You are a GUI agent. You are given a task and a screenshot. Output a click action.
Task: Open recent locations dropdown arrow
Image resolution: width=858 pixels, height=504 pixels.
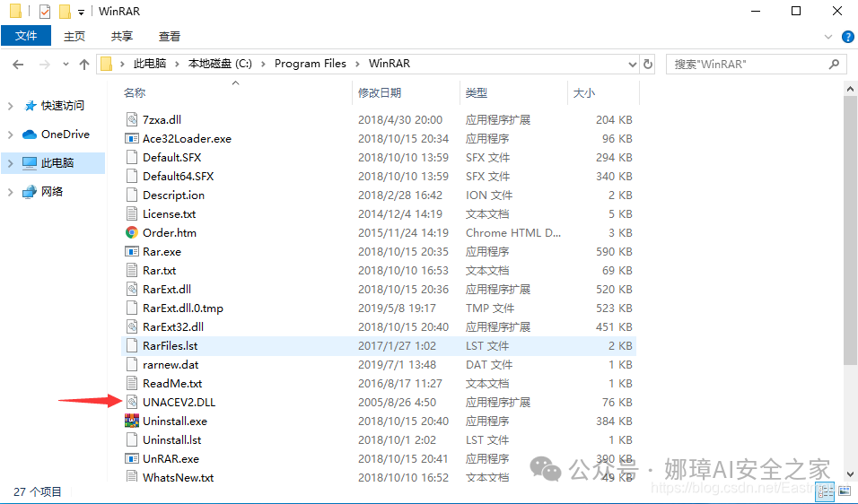coord(66,65)
